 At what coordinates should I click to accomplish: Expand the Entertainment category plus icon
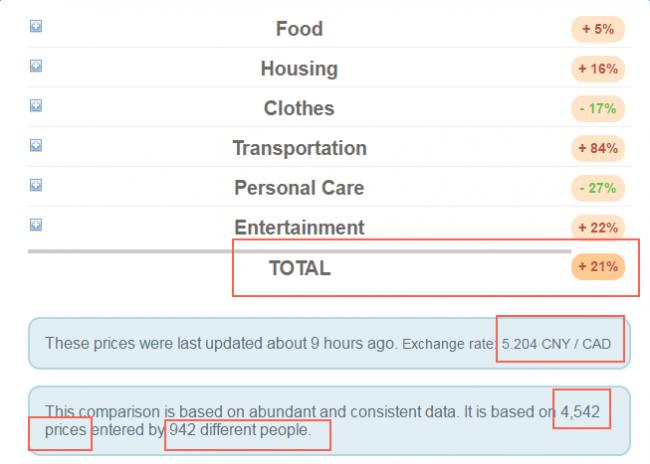[x=36, y=225]
